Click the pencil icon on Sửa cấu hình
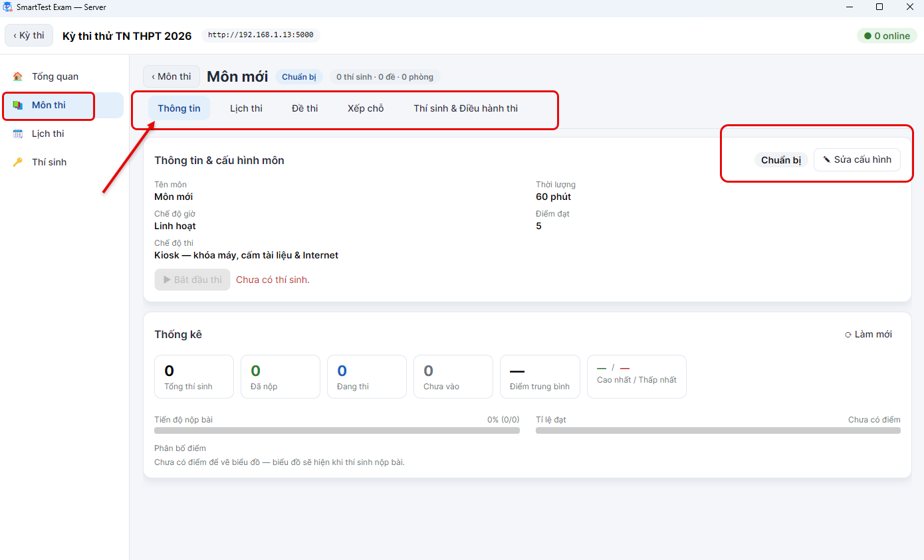 click(827, 159)
